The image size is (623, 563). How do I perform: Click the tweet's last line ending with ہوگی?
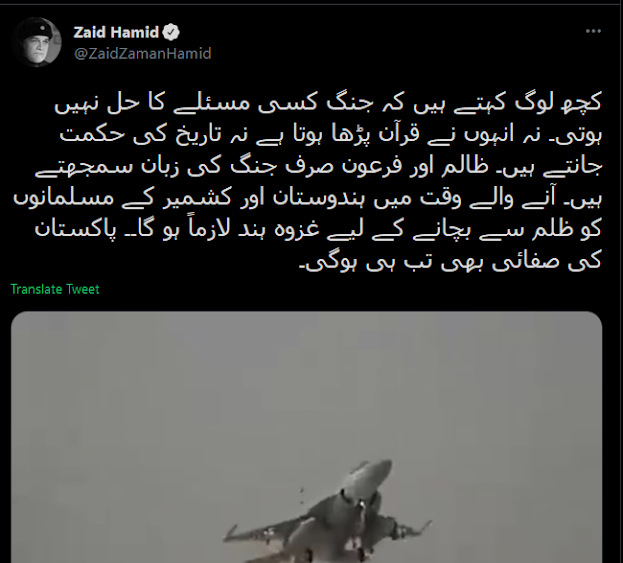tap(450, 261)
